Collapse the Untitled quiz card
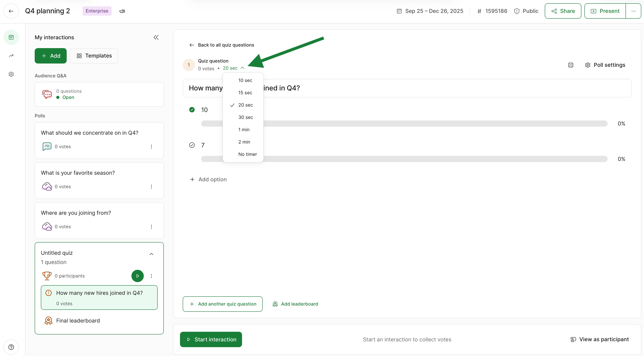The width and height of the screenshot is (644, 356). (x=151, y=254)
